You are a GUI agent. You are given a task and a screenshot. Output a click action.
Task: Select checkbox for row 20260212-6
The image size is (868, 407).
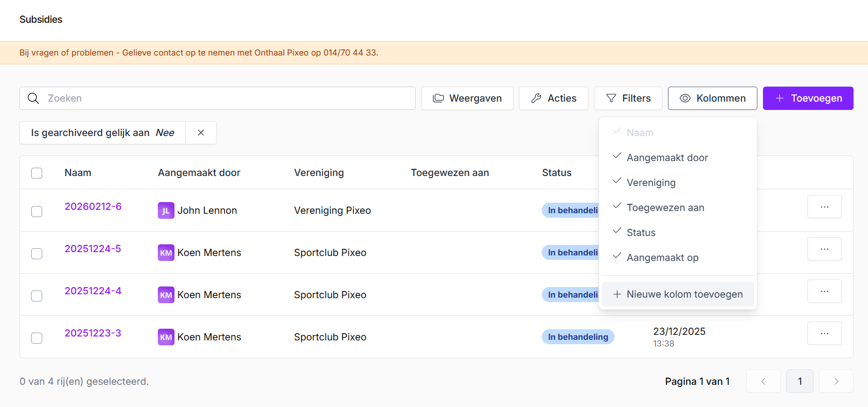click(x=37, y=211)
